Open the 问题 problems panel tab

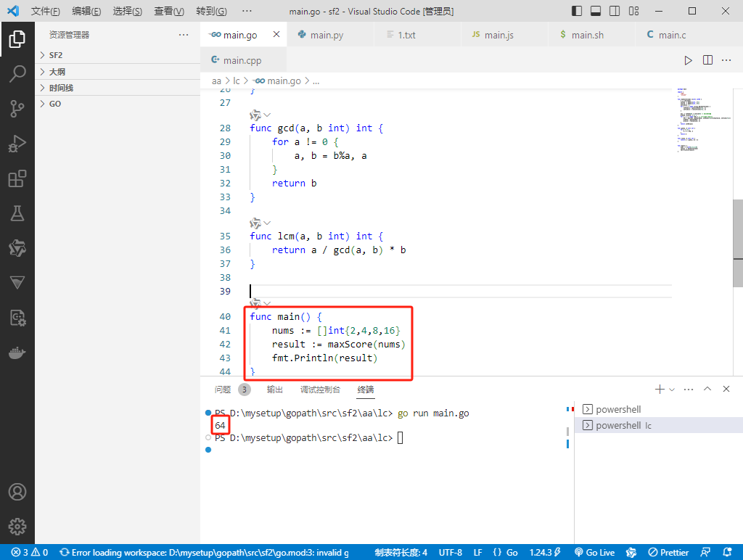(223, 390)
